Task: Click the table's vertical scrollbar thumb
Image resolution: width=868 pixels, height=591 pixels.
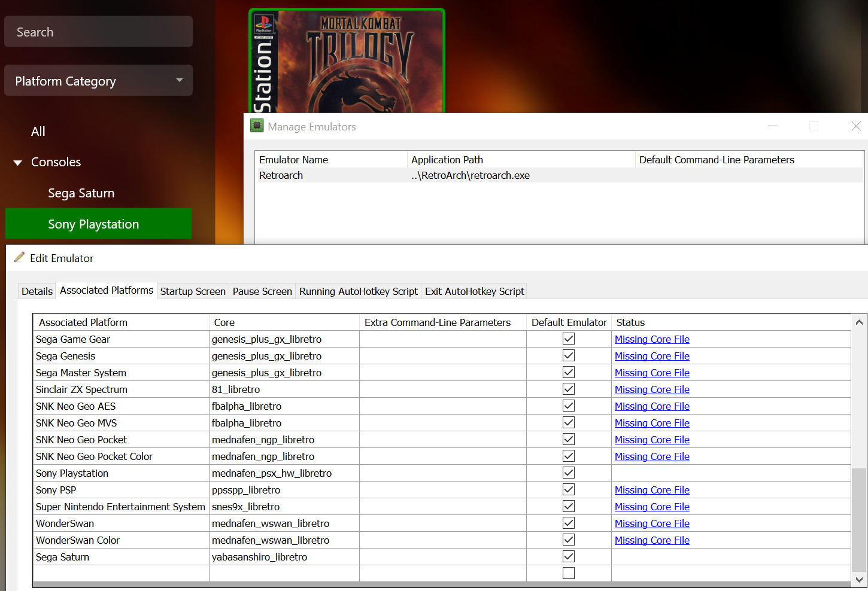Action: [x=859, y=519]
